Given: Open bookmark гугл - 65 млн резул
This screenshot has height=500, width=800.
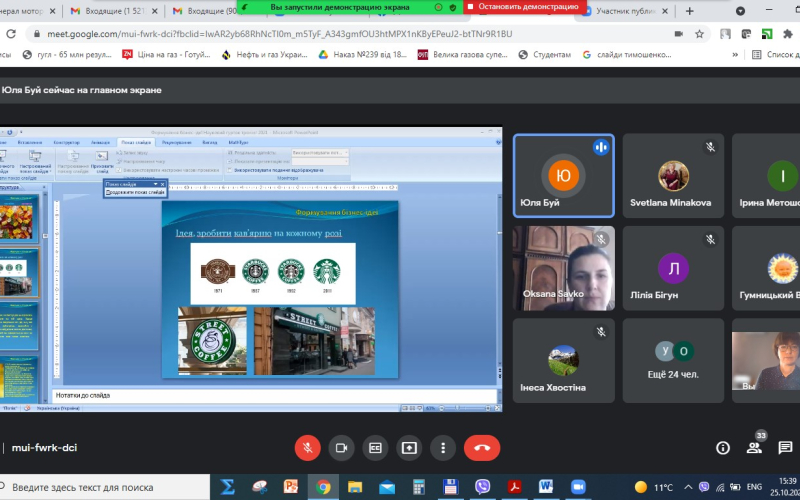Looking at the screenshot, I should pos(67,55).
